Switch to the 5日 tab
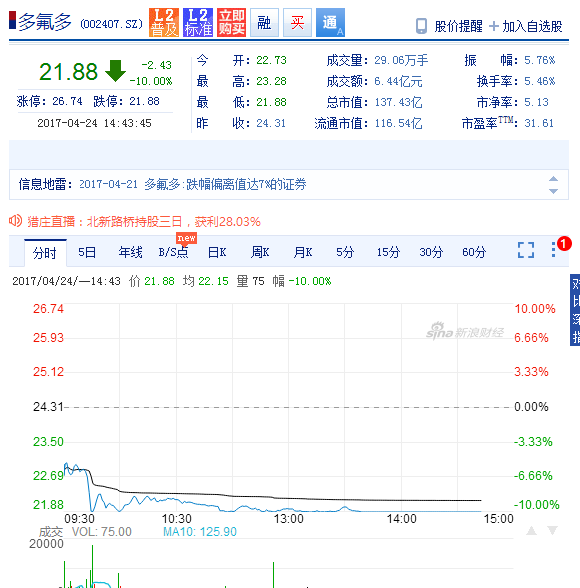This screenshot has width=580, height=588. point(87,252)
